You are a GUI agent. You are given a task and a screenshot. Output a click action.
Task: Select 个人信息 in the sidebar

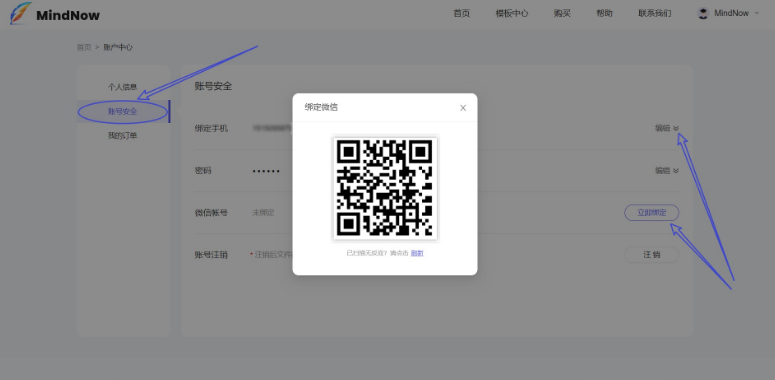(122, 87)
